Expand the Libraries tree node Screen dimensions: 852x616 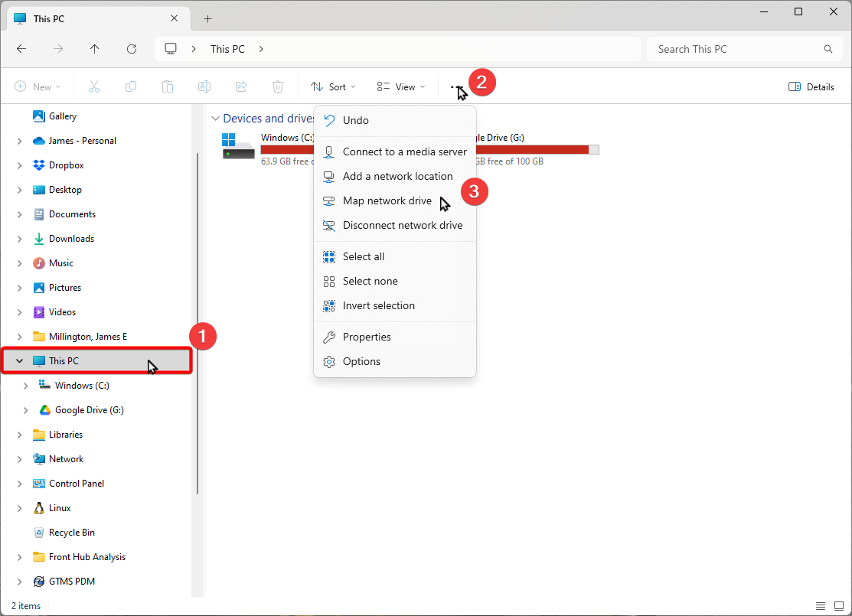pos(20,435)
